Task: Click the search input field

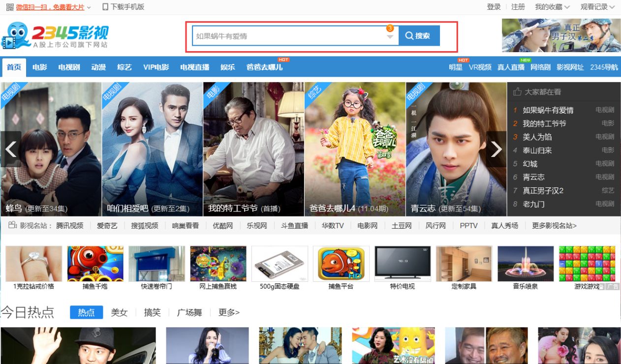Action: [x=288, y=36]
